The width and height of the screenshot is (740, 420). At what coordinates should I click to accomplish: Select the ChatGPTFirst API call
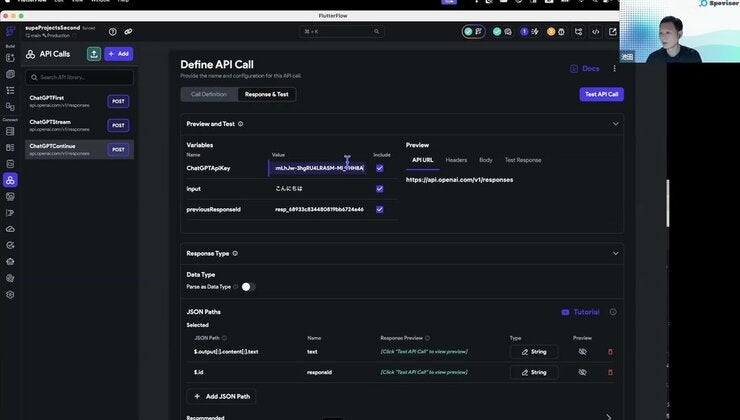coord(79,101)
